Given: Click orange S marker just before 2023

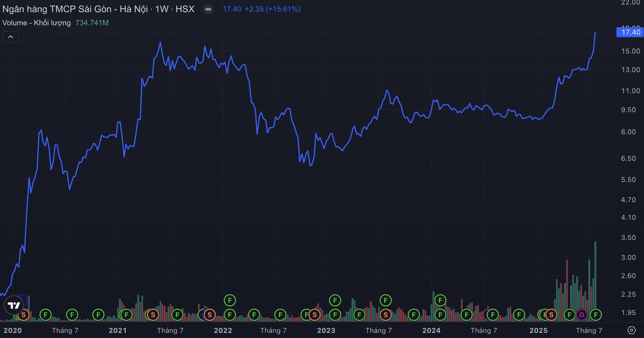Looking at the screenshot, I should click(314, 315).
